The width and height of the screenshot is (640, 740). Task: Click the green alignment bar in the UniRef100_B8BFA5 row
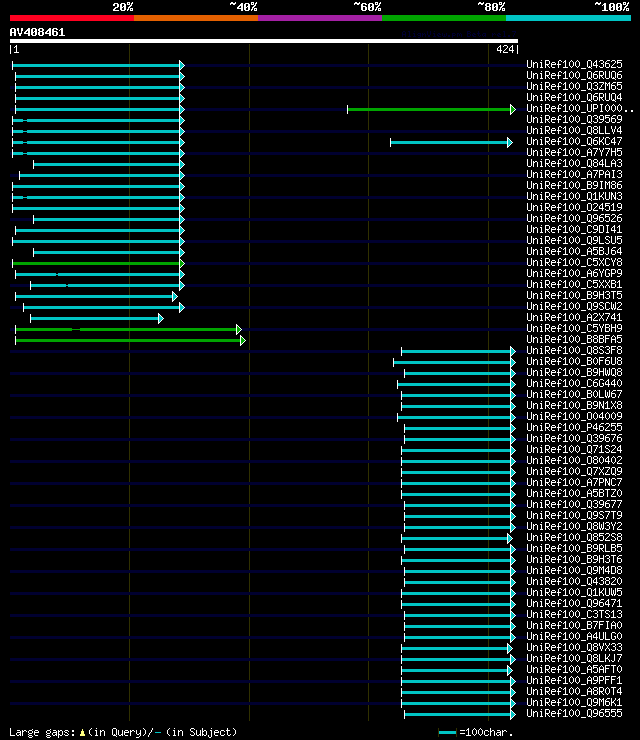coord(130,340)
